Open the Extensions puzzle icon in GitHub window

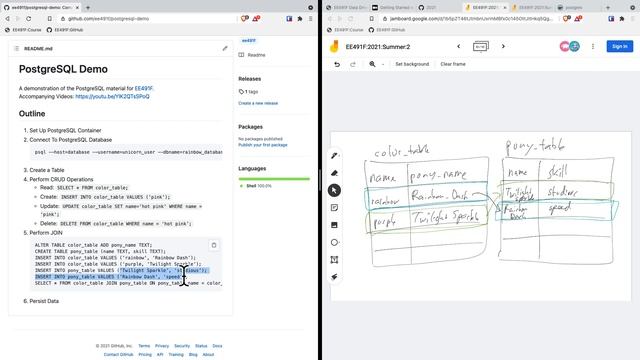pos(300,18)
